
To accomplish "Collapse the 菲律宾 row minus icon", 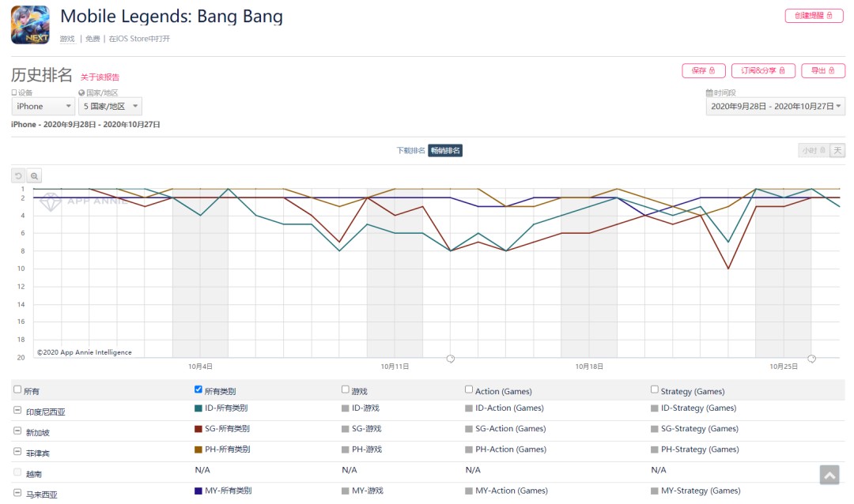I will tap(17, 451).
